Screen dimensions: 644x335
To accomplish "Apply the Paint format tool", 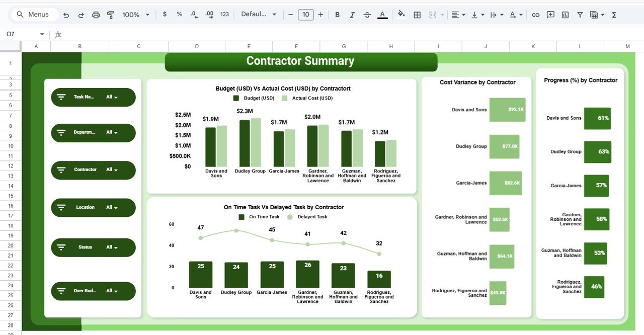I will coord(110,15).
